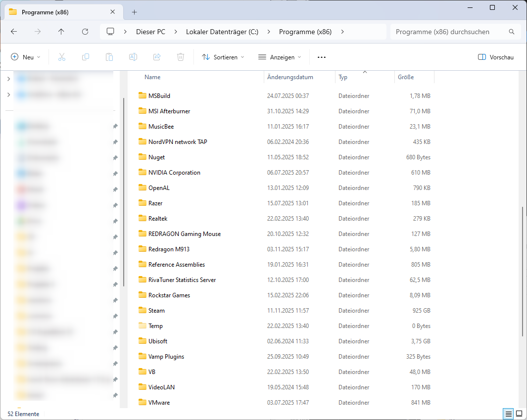Add a new tab with plus button
Viewport: 527px width, 420px height.
coord(135,12)
